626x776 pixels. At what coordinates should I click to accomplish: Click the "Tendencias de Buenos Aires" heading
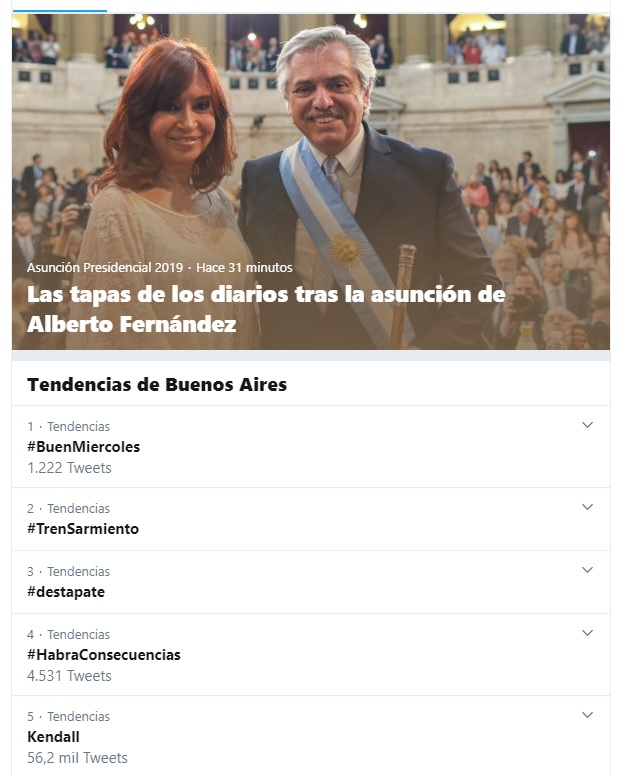click(157, 384)
